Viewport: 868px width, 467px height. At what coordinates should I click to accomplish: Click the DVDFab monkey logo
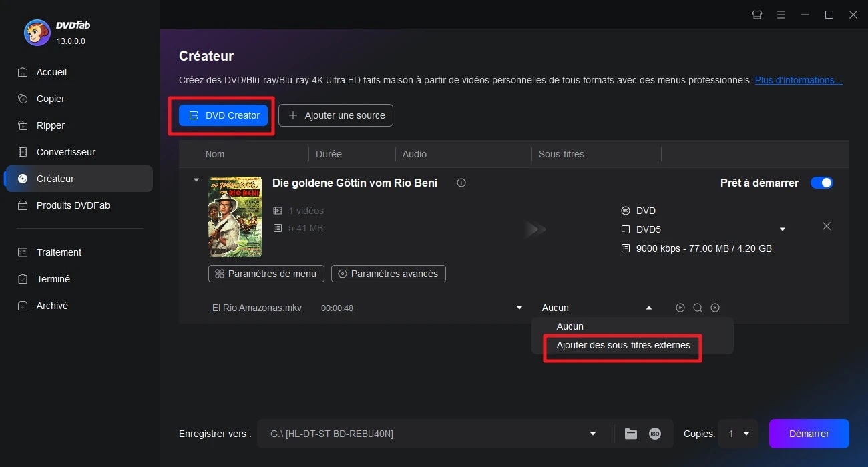[37, 33]
